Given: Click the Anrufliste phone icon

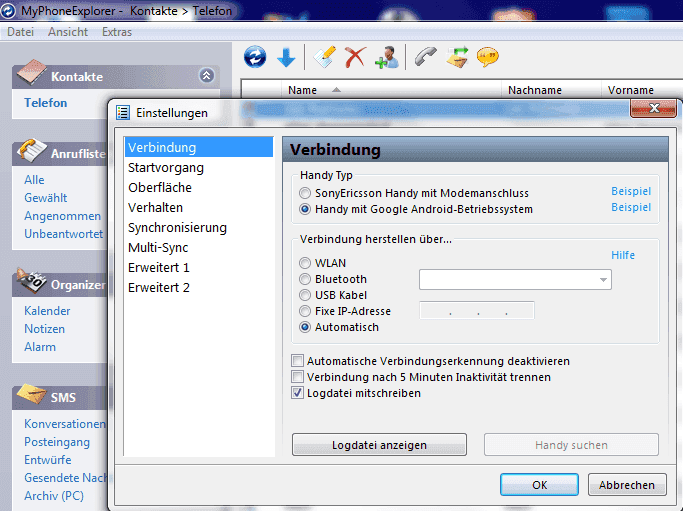Looking at the screenshot, I should (31, 150).
